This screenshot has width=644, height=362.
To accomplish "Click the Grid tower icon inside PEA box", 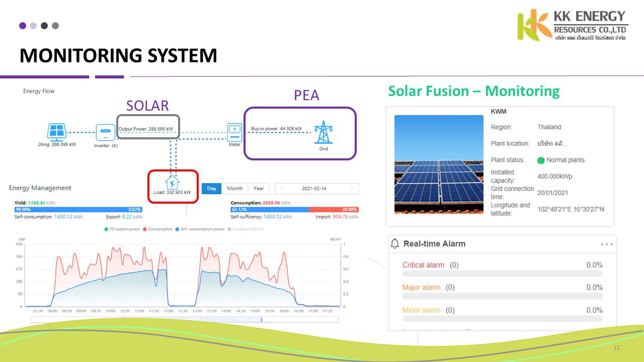I will click(324, 132).
